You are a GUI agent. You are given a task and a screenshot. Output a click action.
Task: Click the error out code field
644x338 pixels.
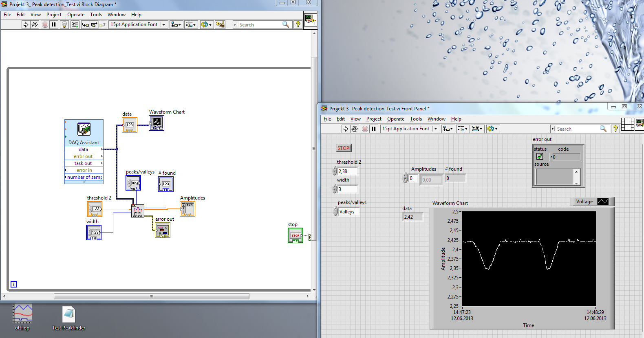565,157
